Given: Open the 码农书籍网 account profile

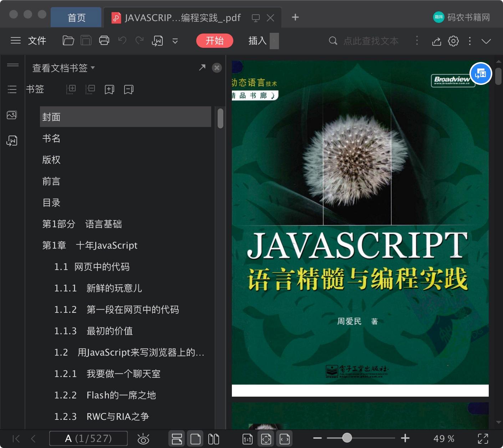Looking at the screenshot, I should (461, 17).
